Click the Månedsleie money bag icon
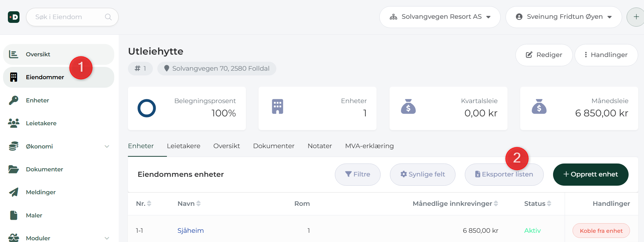This screenshot has width=644, height=242. (x=539, y=106)
